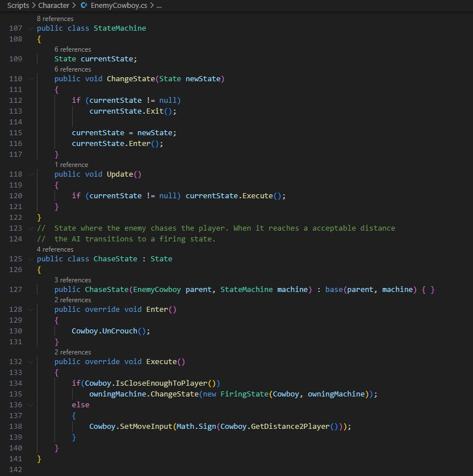Fold the Execute method at line 132

click(x=31, y=362)
